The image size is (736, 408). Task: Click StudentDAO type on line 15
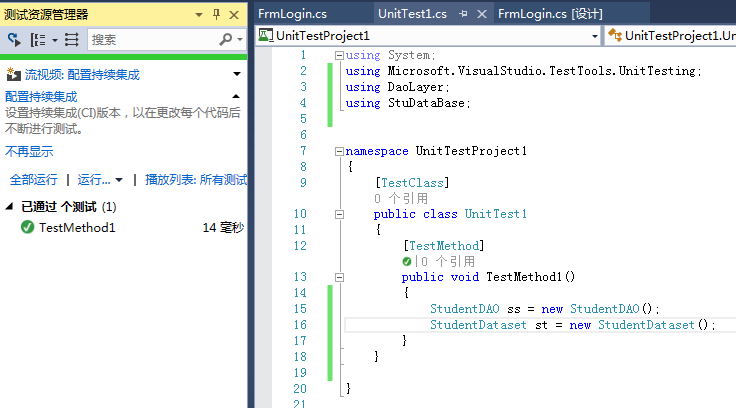[x=465, y=309]
